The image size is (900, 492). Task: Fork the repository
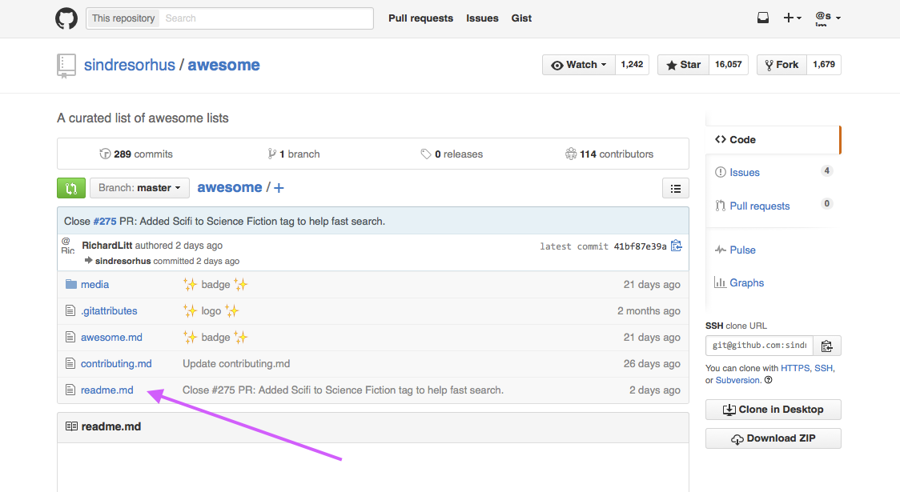click(x=782, y=65)
